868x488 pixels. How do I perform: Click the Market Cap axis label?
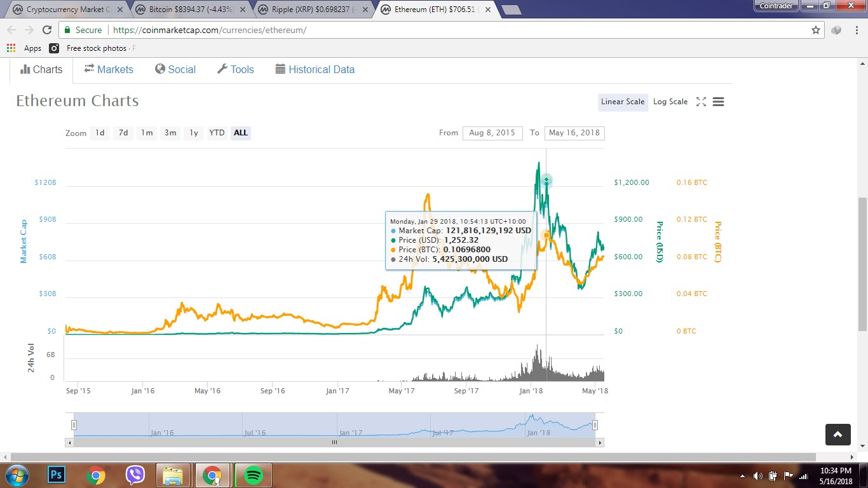(24, 241)
